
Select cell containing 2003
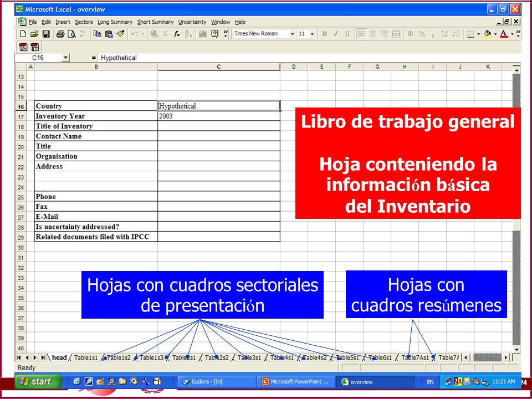pos(219,116)
